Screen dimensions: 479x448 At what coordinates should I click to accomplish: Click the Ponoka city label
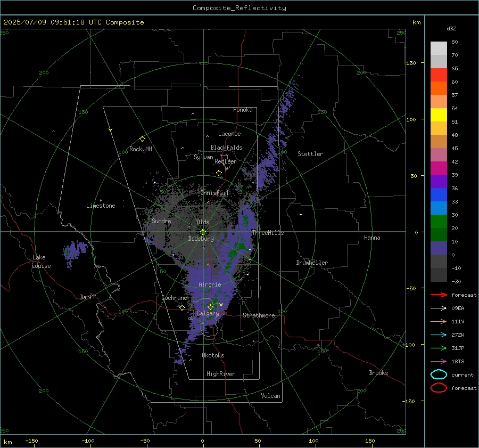click(x=243, y=110)
